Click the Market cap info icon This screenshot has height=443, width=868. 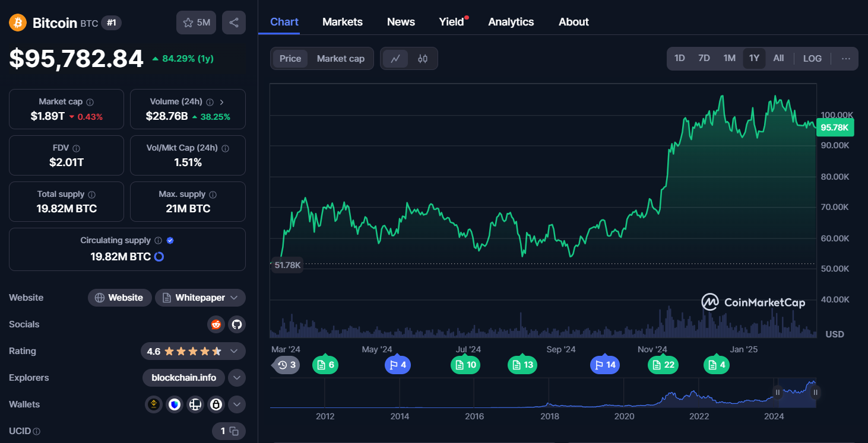(x=90, y=102)
